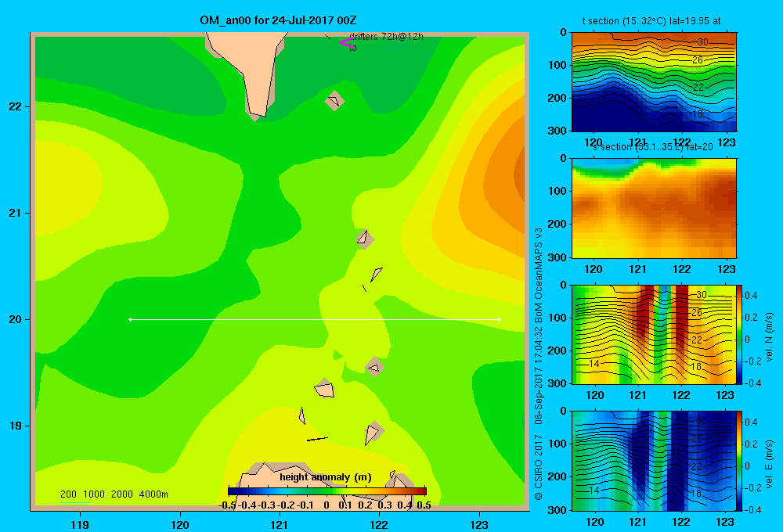Click the "0.4" tick on the vel. E colorbar
Viewport: 783px width, 532px height.
751,422
